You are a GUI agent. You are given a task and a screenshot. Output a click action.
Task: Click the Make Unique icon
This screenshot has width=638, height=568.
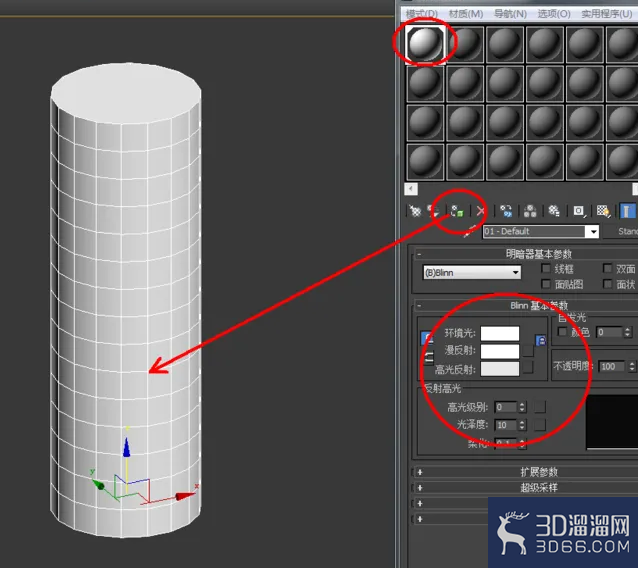tap(530, 211)
